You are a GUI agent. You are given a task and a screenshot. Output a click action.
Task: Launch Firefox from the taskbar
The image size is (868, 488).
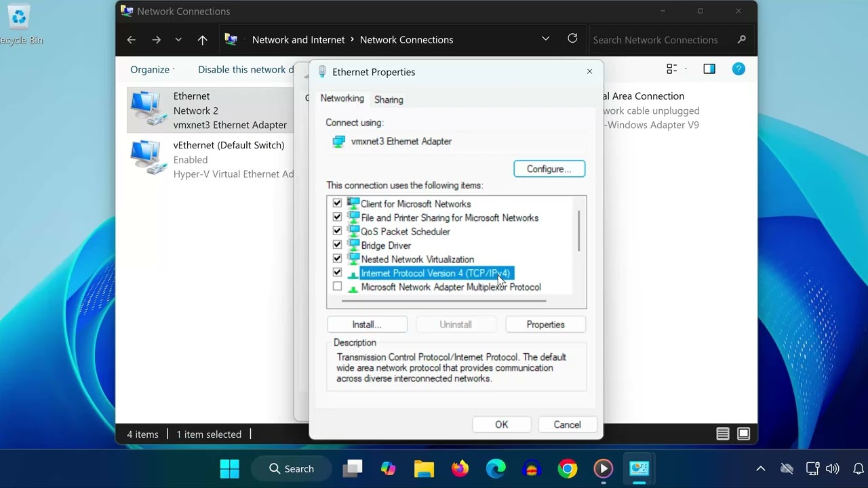pos(460,468)
